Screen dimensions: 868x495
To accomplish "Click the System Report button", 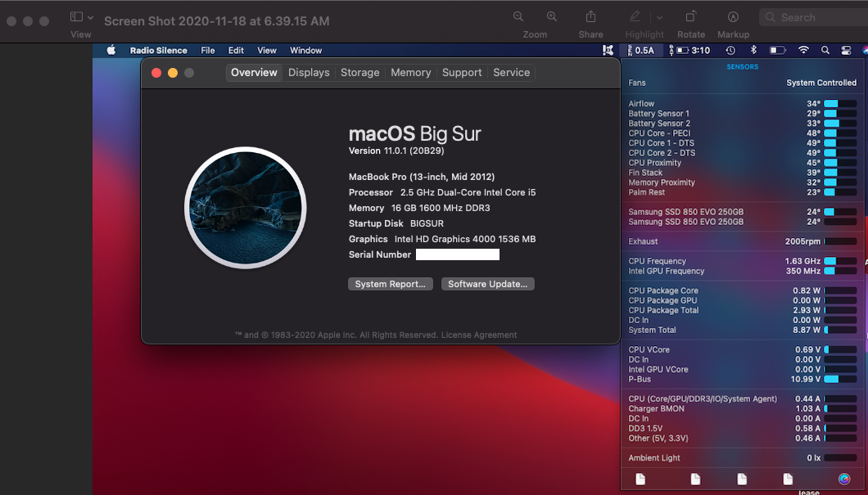I will pos(391,284).
